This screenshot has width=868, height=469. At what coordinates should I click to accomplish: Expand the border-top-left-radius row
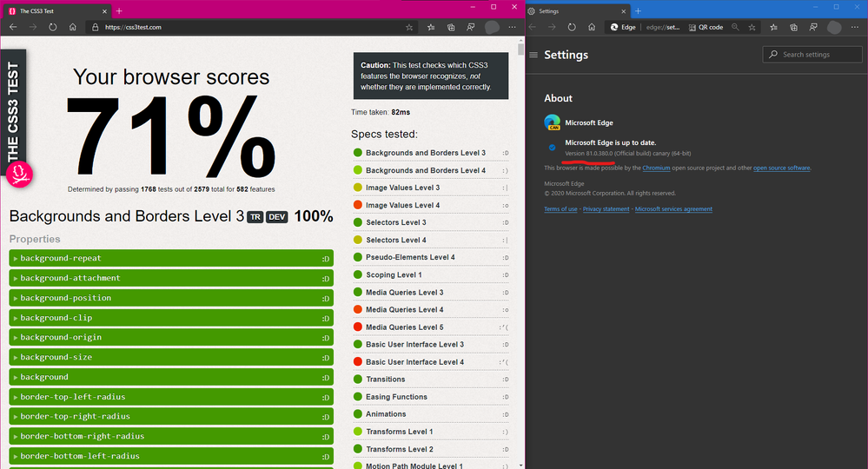pyautogui.click(x=171, y=397)
